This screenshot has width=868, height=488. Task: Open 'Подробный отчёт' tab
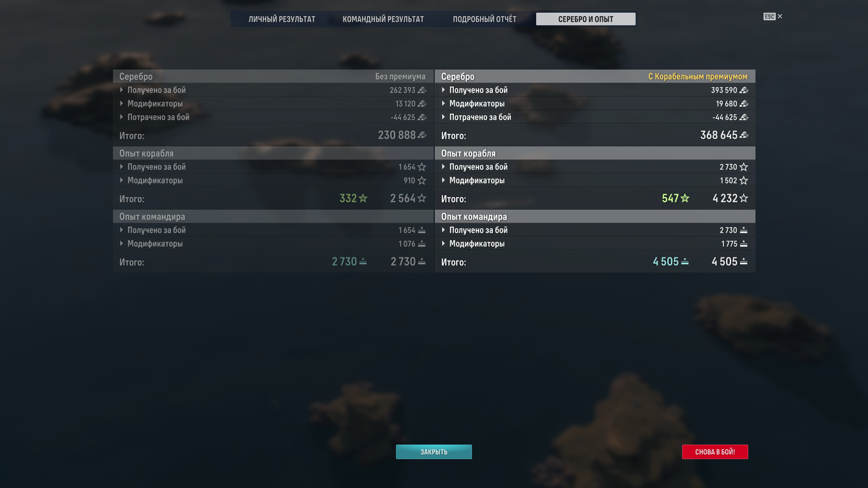click(x=485, y=19)
